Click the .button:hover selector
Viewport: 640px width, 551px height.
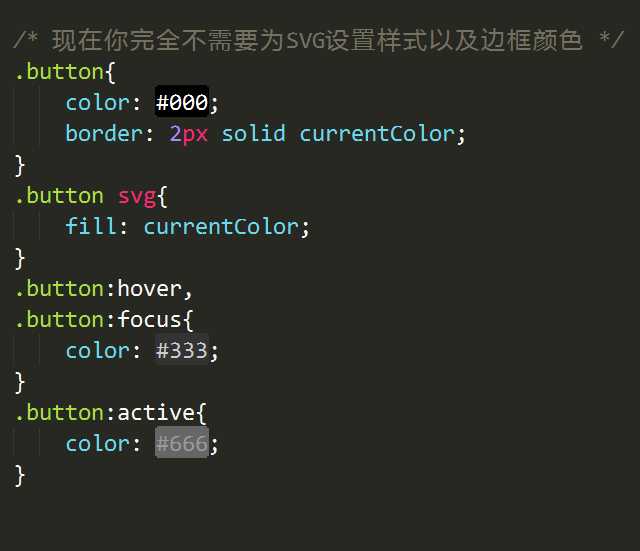pos(98,289)
